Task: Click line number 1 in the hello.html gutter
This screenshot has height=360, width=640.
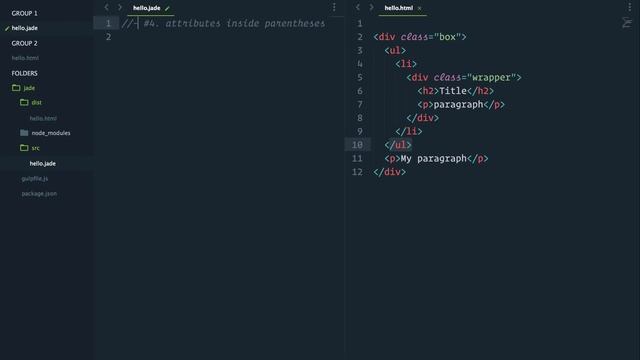Action: pos(360,23)
